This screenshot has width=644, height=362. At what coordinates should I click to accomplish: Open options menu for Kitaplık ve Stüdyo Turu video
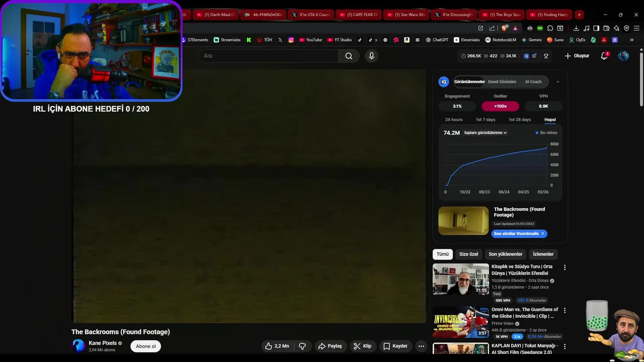pyautogui.click(x=565, y=267)
